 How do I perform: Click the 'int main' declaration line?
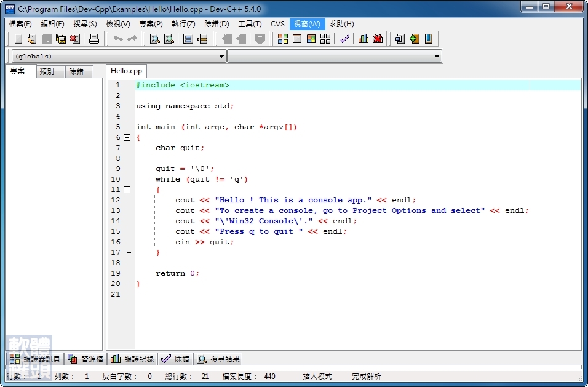217,127
